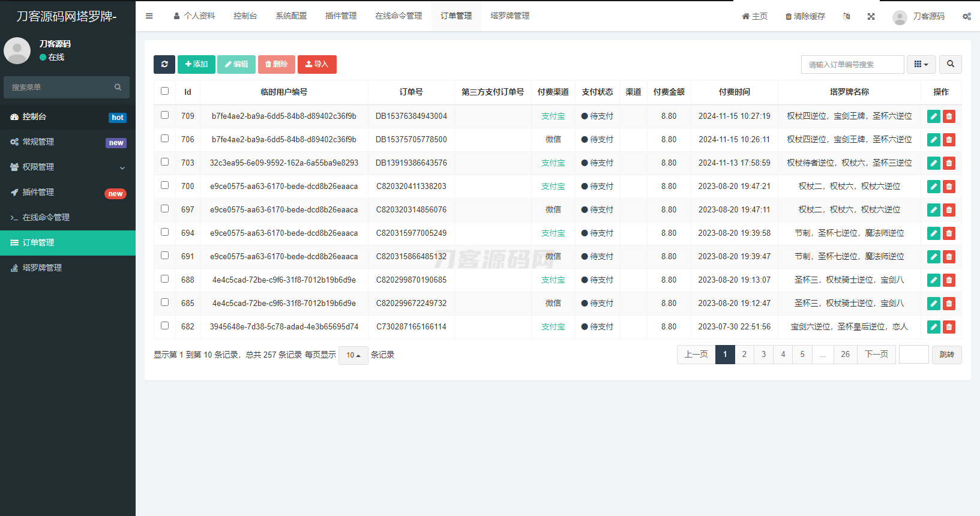
Task: Open the page size dropdown showing 10
Action: (x=353, y=355)
